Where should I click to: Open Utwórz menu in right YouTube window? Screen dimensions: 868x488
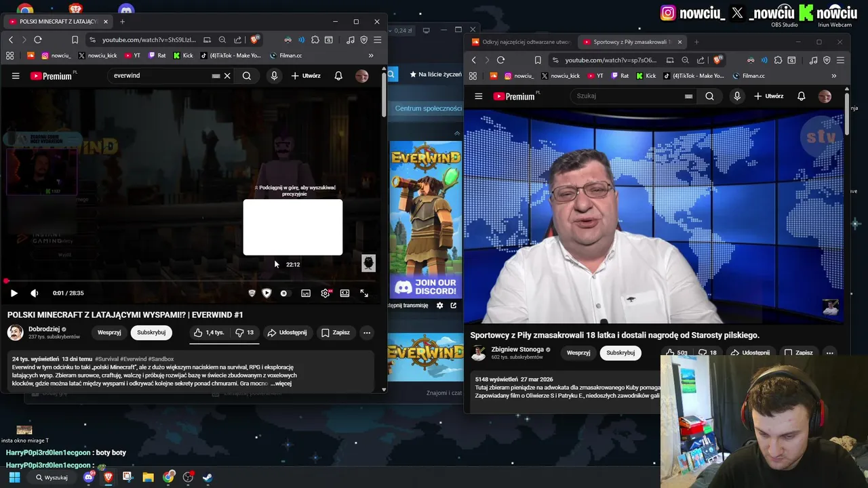768,96
